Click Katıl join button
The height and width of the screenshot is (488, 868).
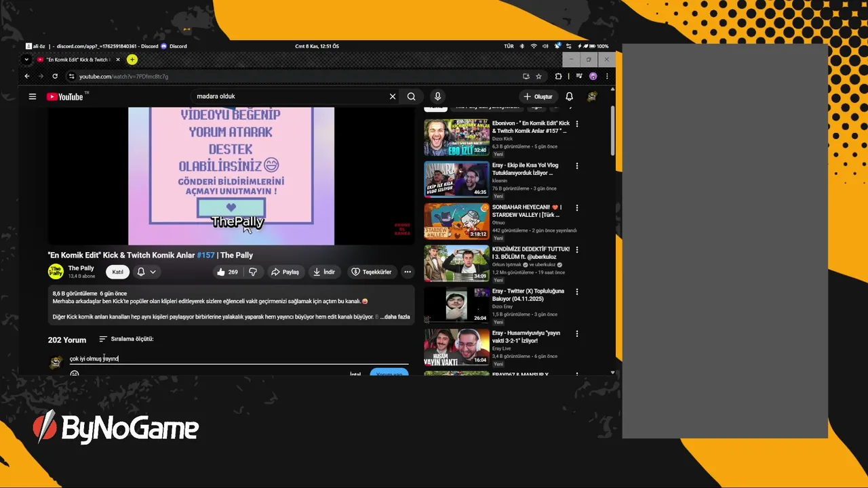(117, 272)
